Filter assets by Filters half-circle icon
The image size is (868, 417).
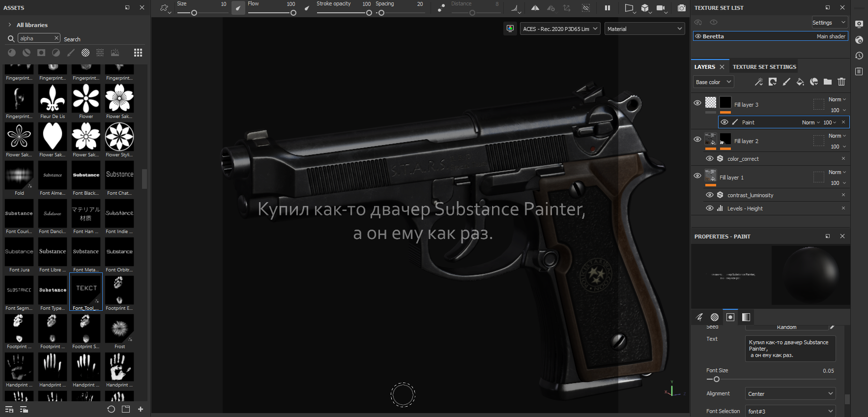[56, 53]
